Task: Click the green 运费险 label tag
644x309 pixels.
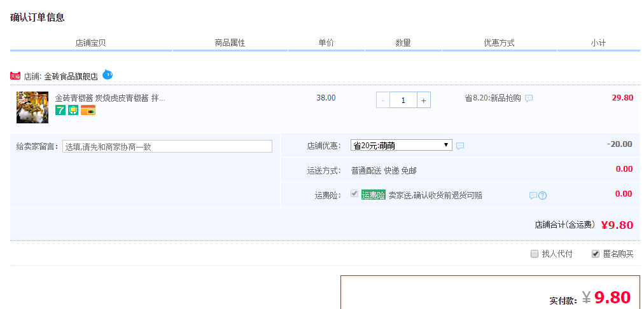Action: (x=374, y=195)
